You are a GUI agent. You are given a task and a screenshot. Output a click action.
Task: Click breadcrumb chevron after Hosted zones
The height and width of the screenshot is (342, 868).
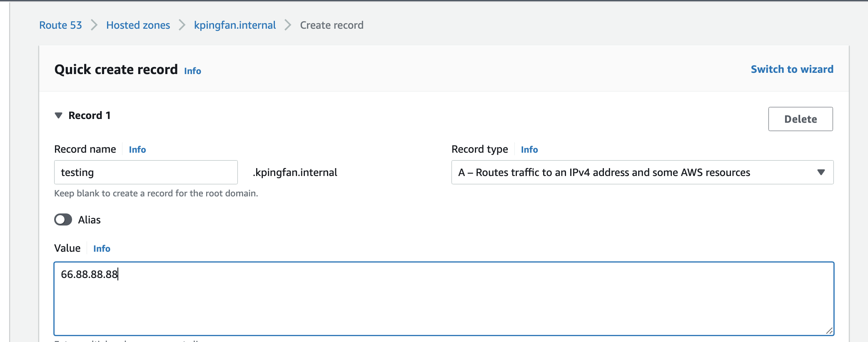pyautogui.click(x=182, y=25)
